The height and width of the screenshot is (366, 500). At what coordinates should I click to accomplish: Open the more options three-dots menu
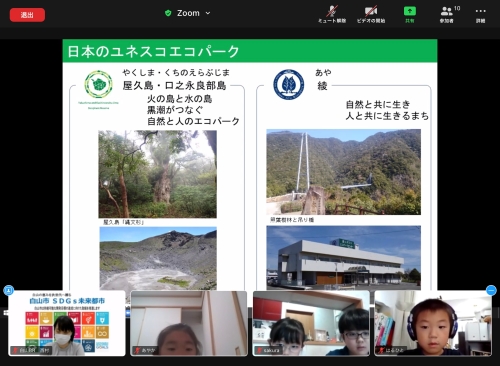[x=480, y=14]
